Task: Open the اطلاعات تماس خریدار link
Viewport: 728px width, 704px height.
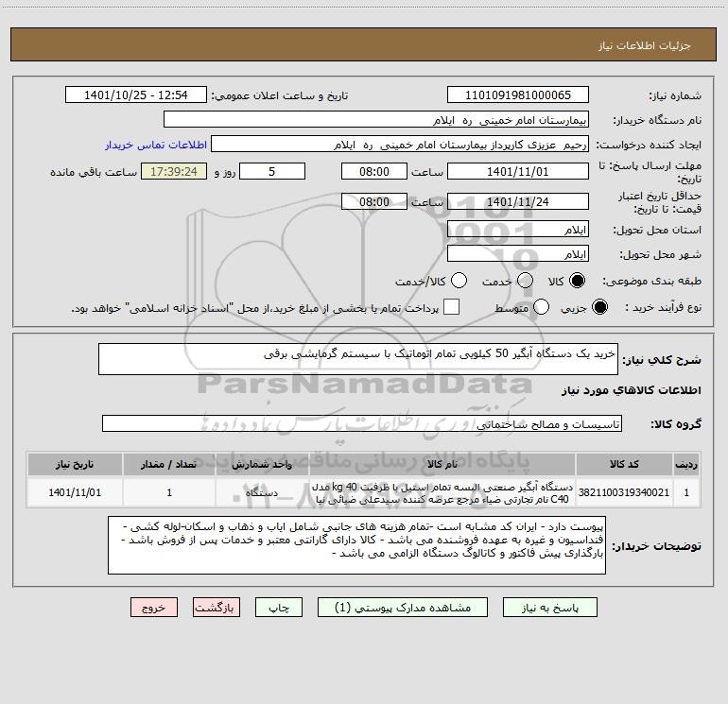Action: click(156, 145)
